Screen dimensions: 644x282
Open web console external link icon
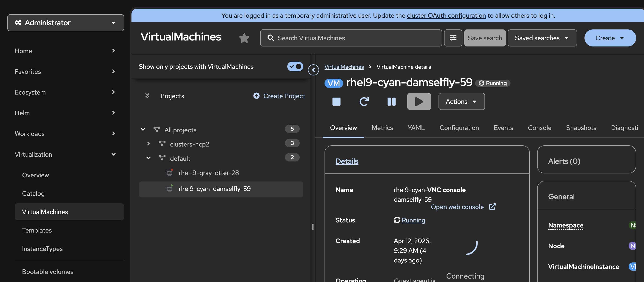click(492, 207)
